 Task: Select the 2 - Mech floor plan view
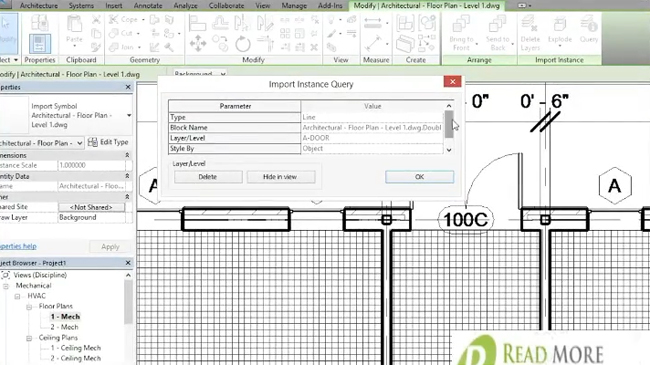[64, 327]
